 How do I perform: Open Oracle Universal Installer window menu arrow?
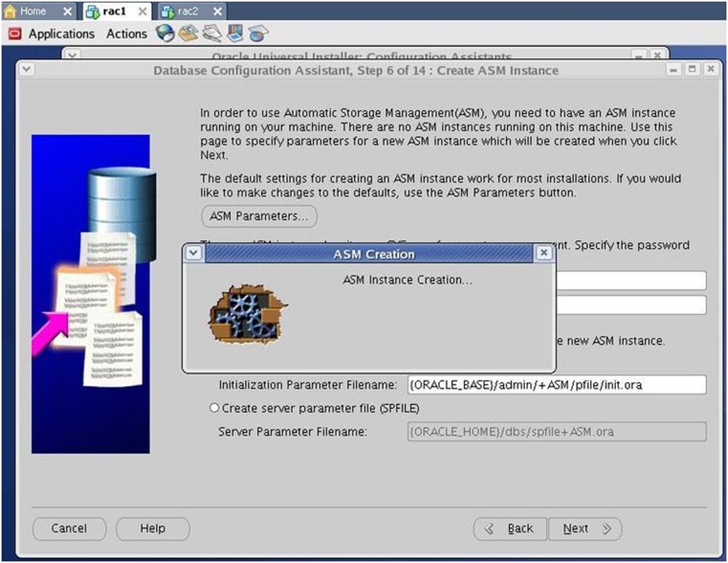click(71, 55)
